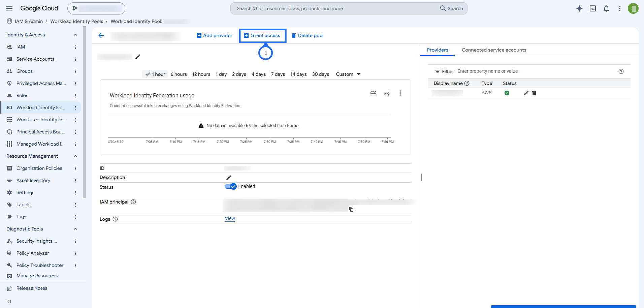This screenshot has width=644, height=308.
Task: Open Security Insights in sidebar
Action: [x=36, y=241]
